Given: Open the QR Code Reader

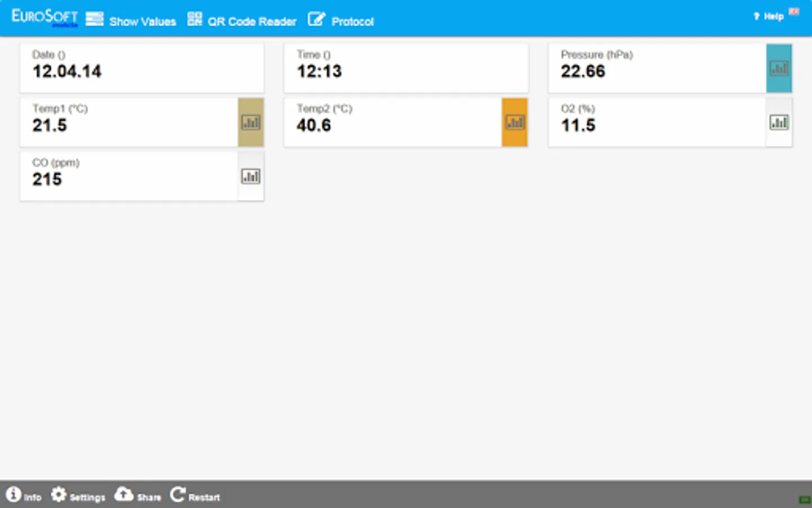Looking at the screenshot, I should point(242,20).
